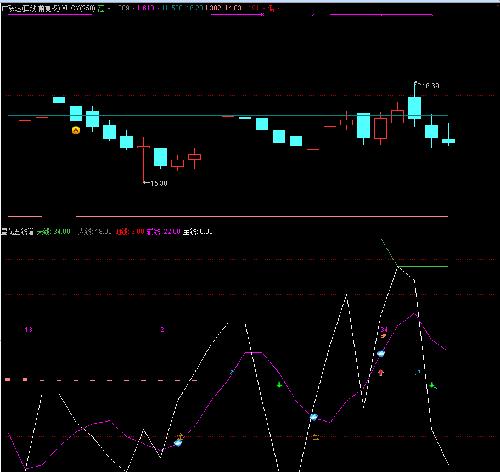Click the green horizontal level line in the indicator
Image resolution: width=500 pixels, height=472 pixels.
tap(423, 266)
